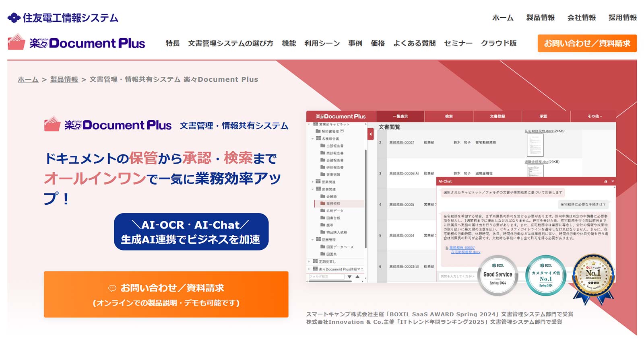This screenshot has height=339, width=644.
Task: Click the ITトレンド No.1 award ribbon
Action: (594, 279)
